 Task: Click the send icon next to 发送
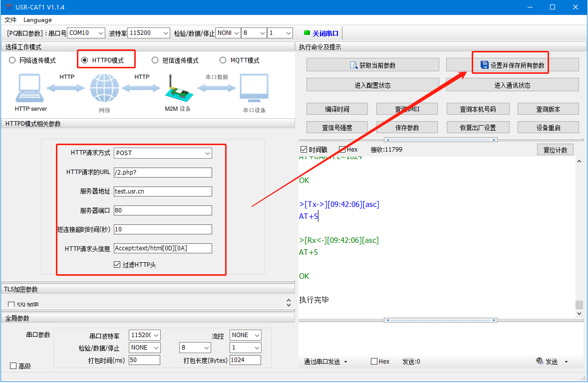pyautogui.click(x=540, y=361)
